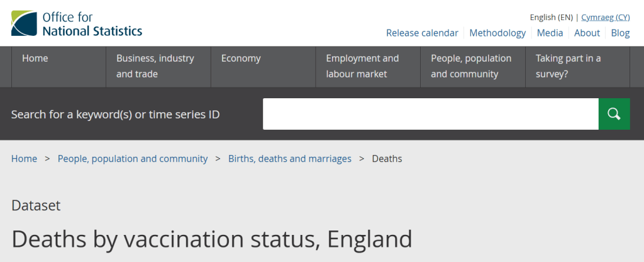Image resolution: width=644 pixels, height=262 pixels.
Task: Open the Blog link
Action: (x=620, y=33)
